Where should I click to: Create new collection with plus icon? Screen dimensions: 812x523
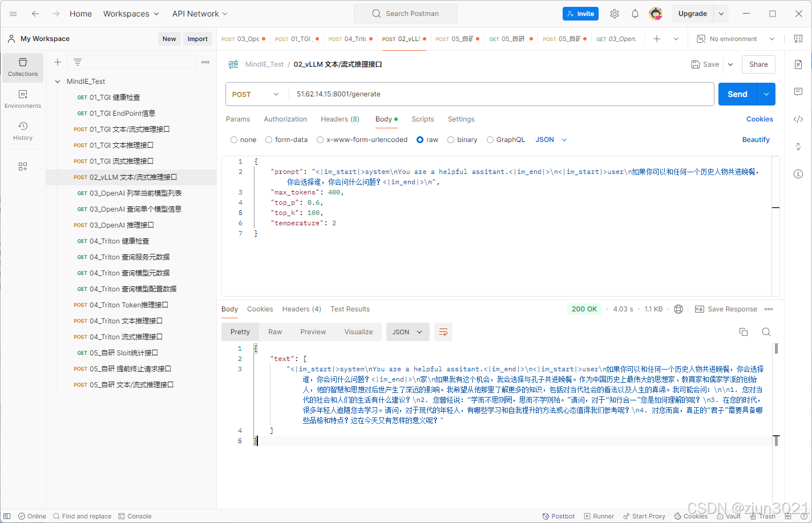[x=58, y=62]
